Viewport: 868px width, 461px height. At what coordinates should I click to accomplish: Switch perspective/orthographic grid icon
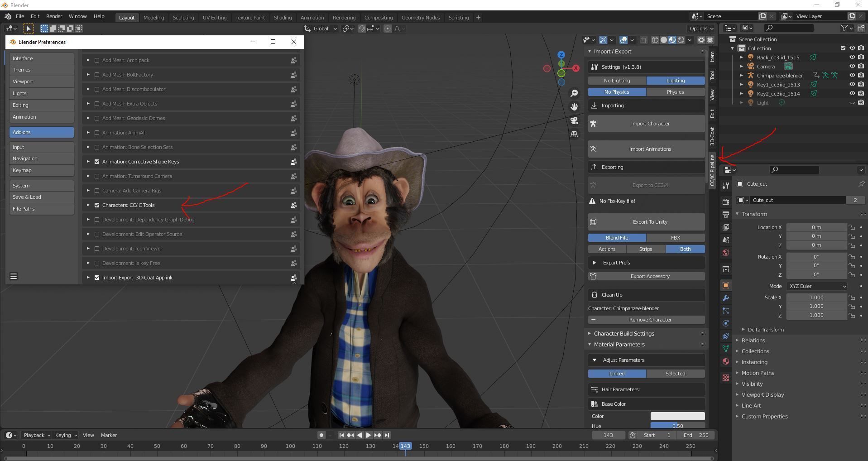pyautogui.click(x=574, y=134)
